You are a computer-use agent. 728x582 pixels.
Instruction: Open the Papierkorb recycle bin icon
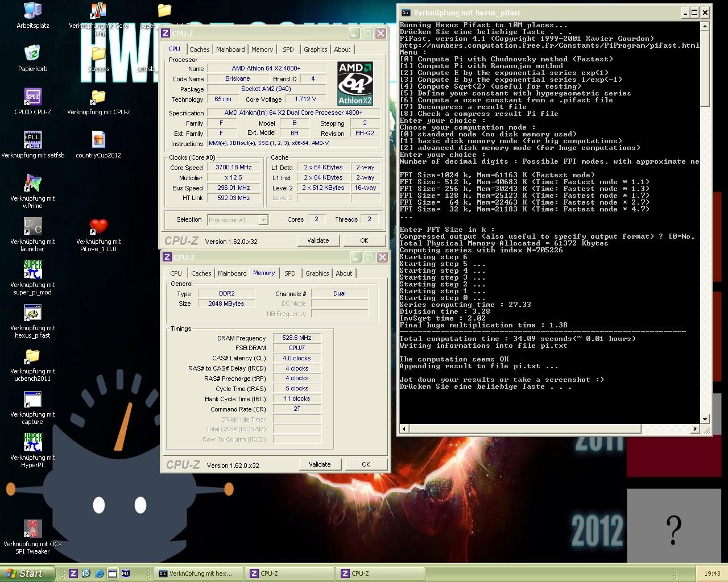pos(32,53)
